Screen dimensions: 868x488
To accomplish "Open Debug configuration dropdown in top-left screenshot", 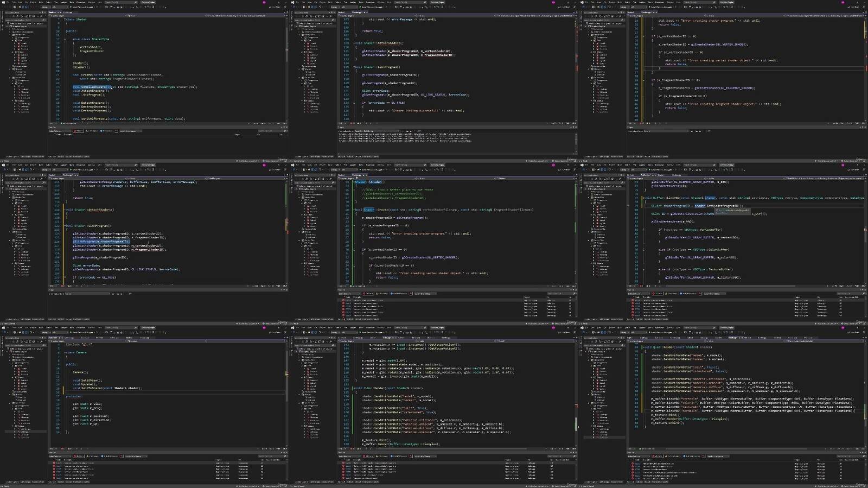I will click(x=44, y=7).
